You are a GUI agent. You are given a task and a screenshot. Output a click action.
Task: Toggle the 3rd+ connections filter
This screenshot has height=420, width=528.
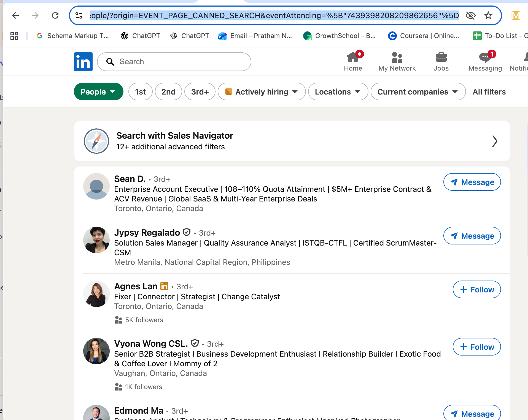coord(200,92)
